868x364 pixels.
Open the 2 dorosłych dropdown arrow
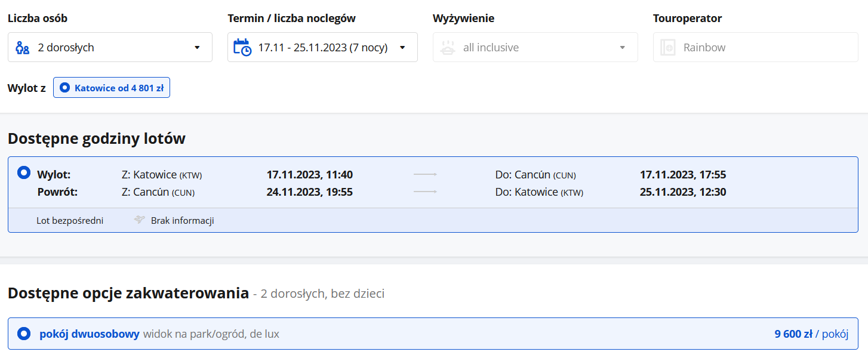(197, 48)
